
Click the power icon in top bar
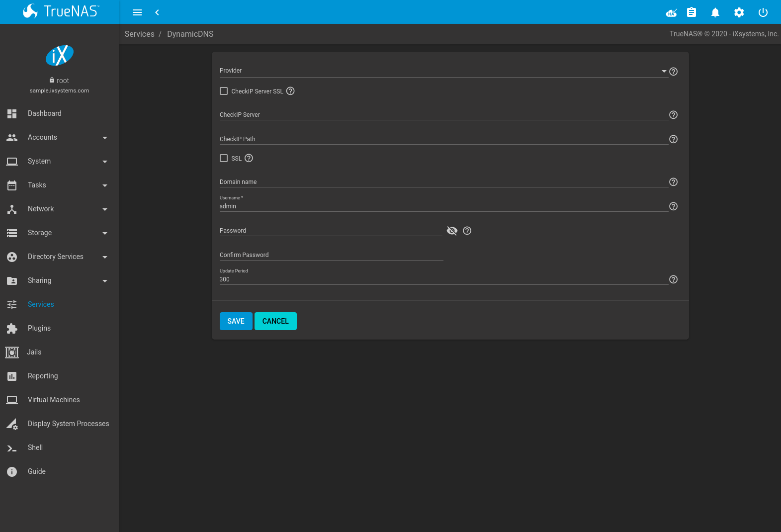[x=763, y=12]
